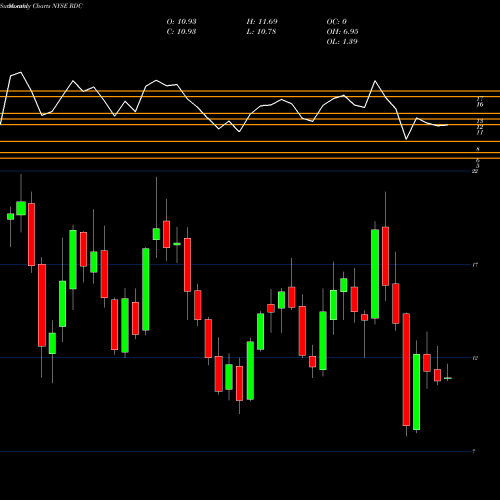500x500 pixels.
Task: Click the high value 'H: 11.69'
Action: pos(262,22)
